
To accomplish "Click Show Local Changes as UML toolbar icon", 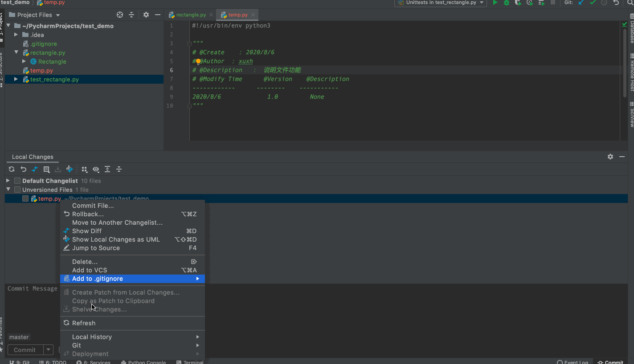I will 70,169.
